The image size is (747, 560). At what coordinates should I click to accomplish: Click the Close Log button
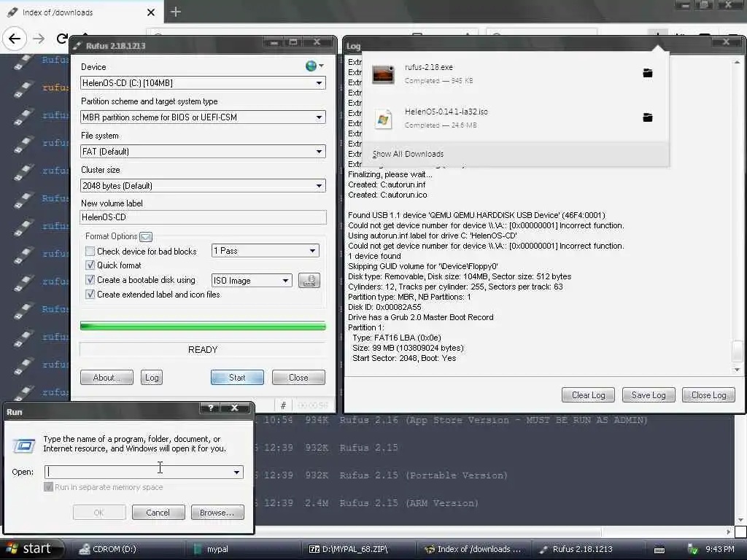pos(708,395)
